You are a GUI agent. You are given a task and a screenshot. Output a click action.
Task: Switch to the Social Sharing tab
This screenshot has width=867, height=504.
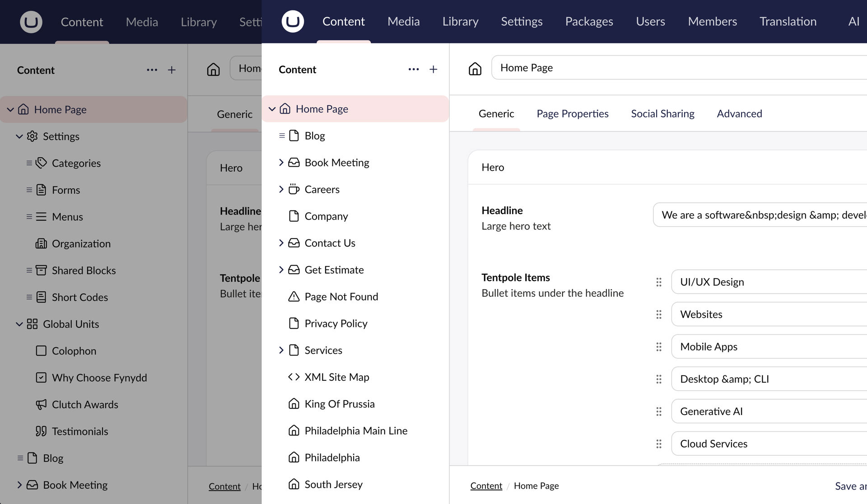tap(662, 114)
